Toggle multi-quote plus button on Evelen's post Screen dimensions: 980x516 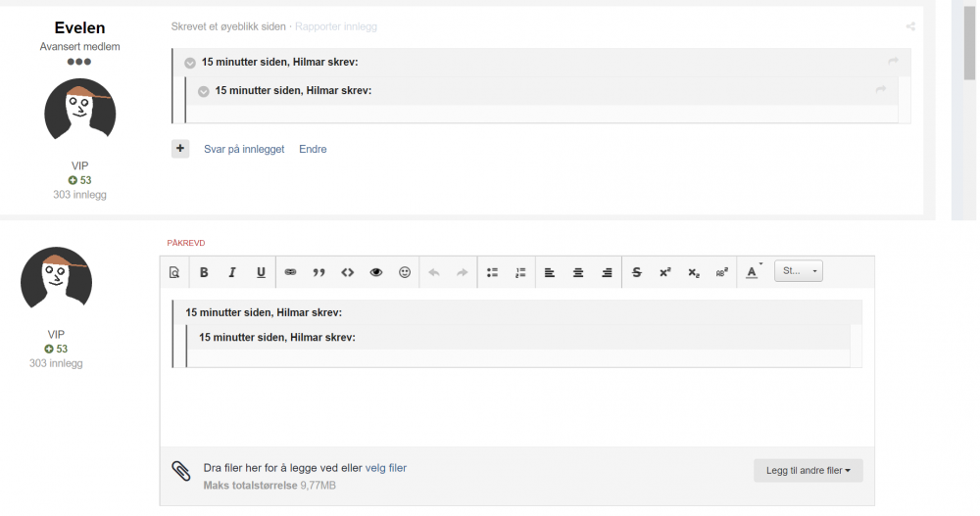[180, 149]
